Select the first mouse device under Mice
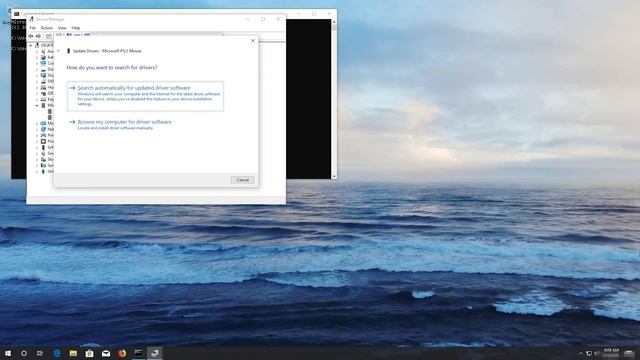The height and width of the screenshot is (360, 640). (50, 111)
